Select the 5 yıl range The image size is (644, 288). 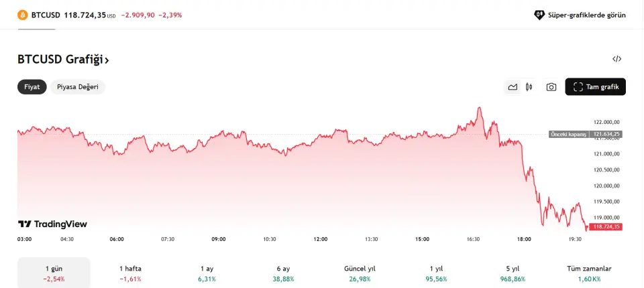(x=513, y=273)
